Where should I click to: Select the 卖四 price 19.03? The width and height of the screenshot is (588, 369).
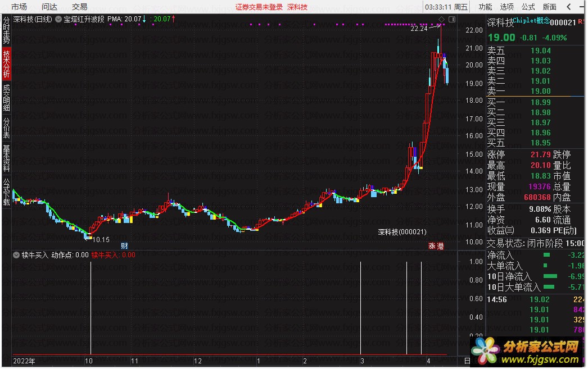click(x=540, y=61)
